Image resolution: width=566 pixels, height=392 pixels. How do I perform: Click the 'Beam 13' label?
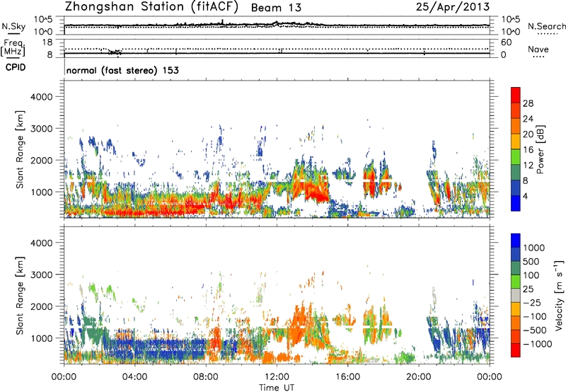pyautogui.click(x=276, y=8)
